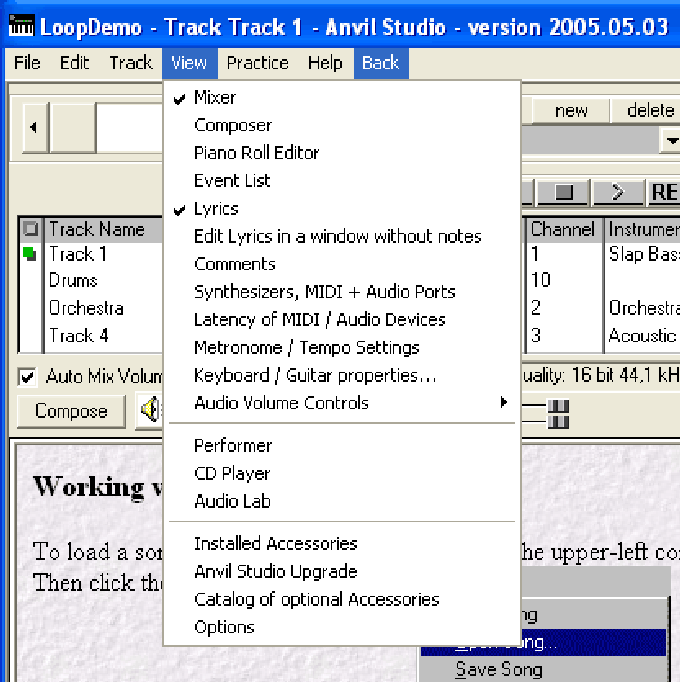
Task: Click the Compose button
Action: [71, 411]
